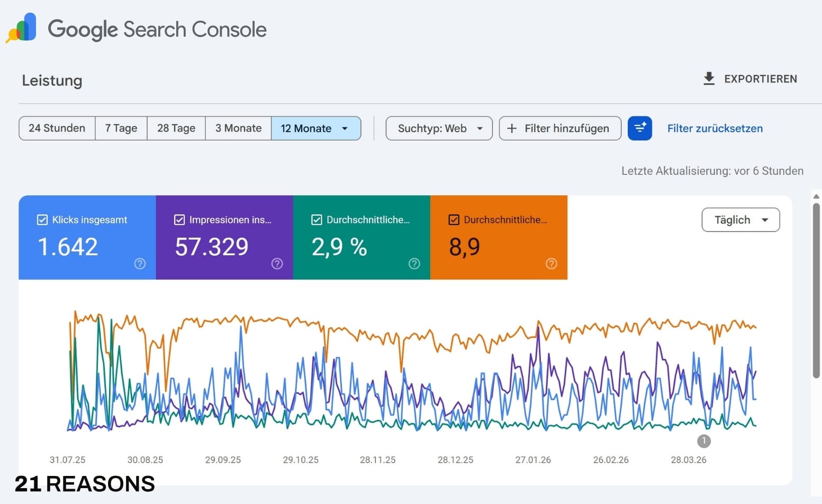Click the 28.11.25 axis date
Viewport: 822px width, 504px height.
tap(377, 460)
